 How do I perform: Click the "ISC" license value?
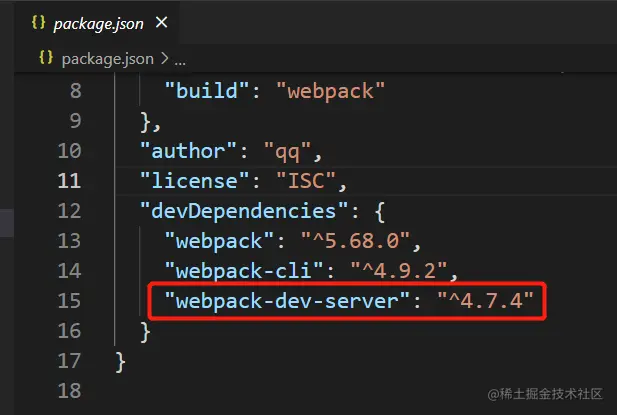306,181
